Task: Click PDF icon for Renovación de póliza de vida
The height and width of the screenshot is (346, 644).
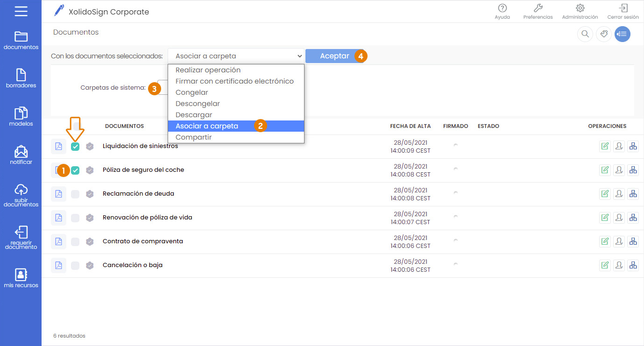Action: [58, 218]
